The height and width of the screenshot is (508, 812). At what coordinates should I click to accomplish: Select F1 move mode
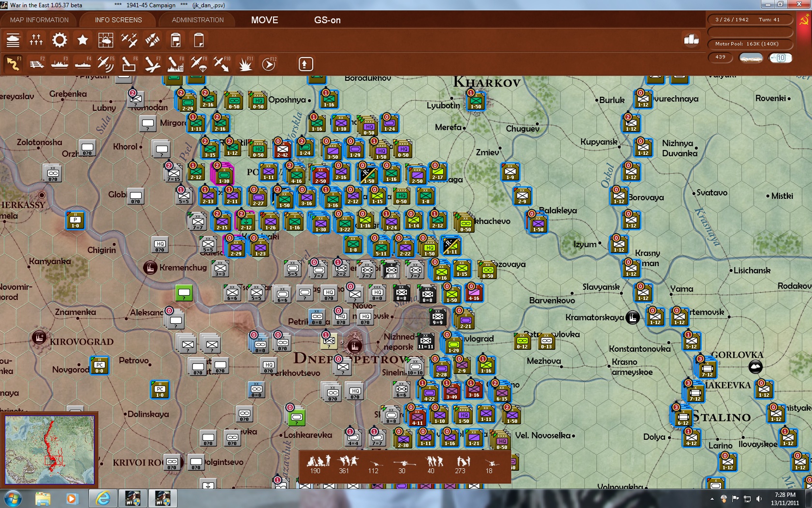pos(13,64)
